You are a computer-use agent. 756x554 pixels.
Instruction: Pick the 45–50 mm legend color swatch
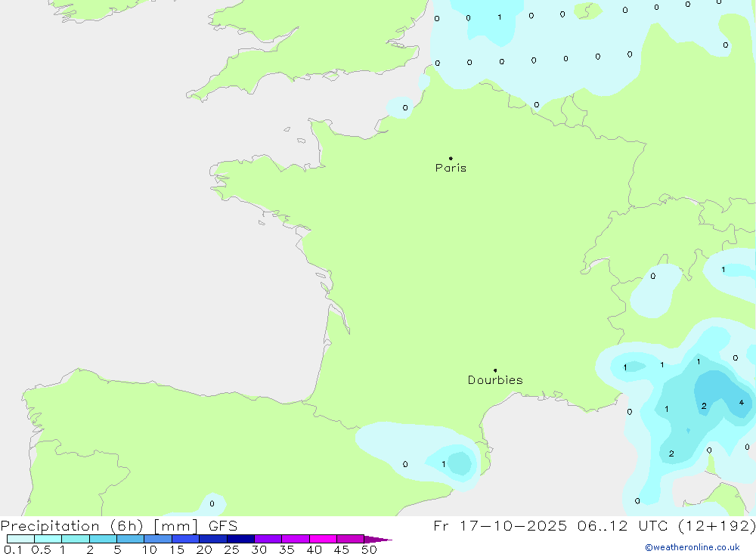[351, 539]
